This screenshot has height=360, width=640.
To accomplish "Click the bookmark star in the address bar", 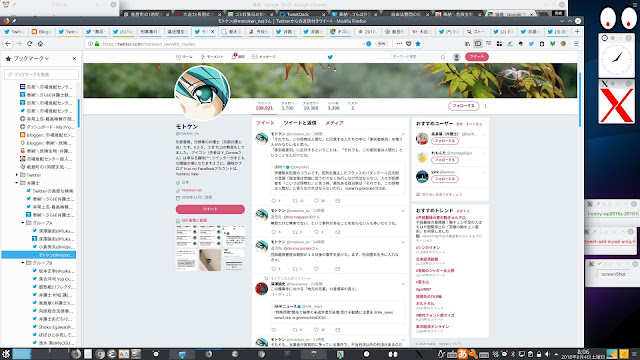I will (x=418, y=44).
